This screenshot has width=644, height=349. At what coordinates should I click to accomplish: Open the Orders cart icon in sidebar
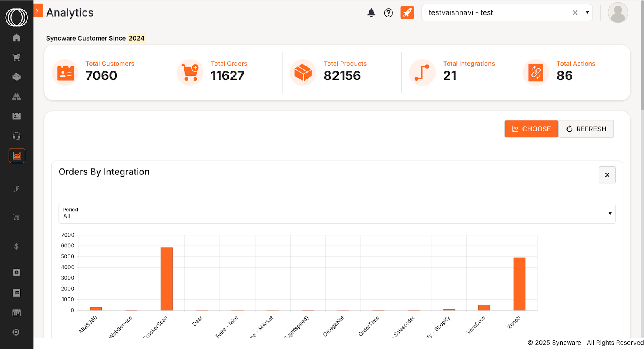[x=17, y=57]
